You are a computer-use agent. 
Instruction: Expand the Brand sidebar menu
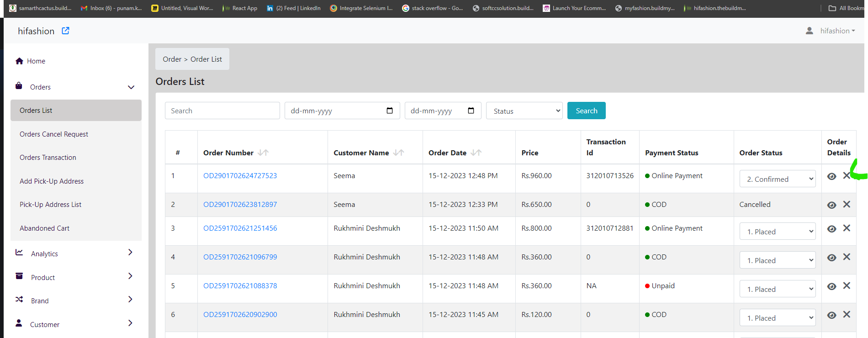[x=131, y=299]
